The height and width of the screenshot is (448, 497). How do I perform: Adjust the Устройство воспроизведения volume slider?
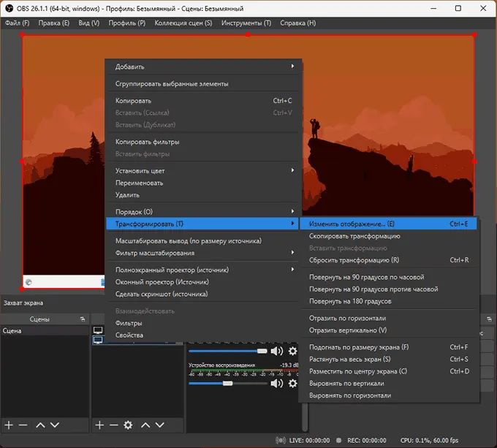(227, 383)
